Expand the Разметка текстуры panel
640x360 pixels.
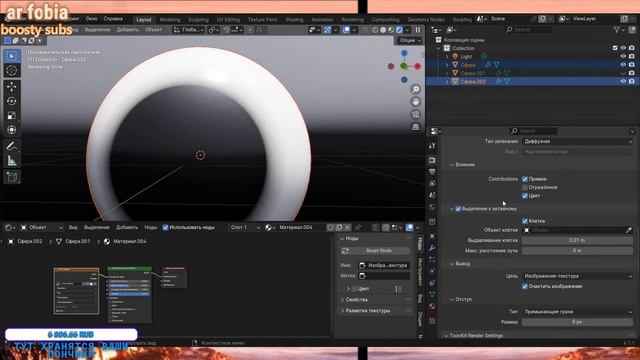[342, 311]
